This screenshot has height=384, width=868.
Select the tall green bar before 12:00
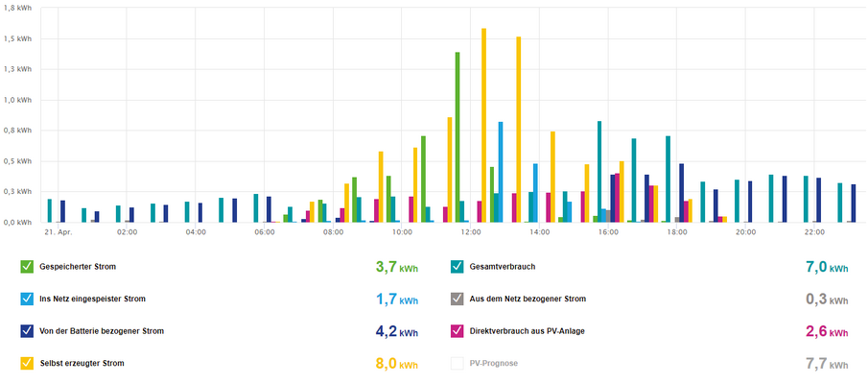tap(457, 137)
